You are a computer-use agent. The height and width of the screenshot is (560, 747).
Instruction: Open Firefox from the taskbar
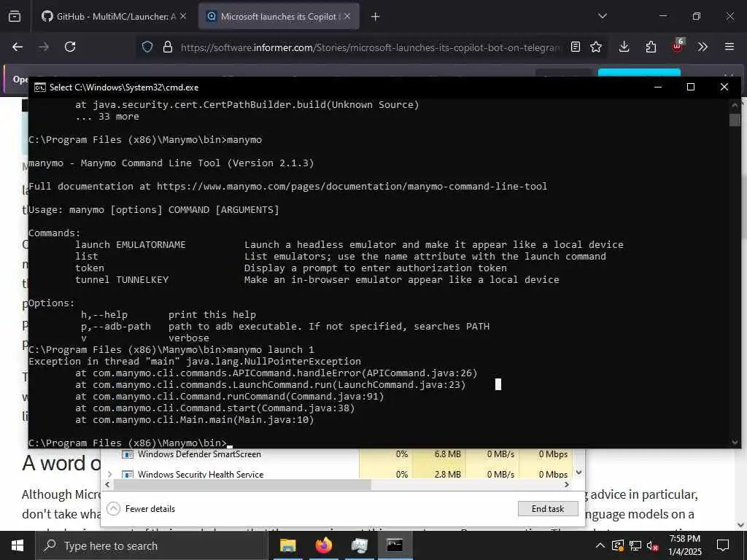click(x=323, y=545)
